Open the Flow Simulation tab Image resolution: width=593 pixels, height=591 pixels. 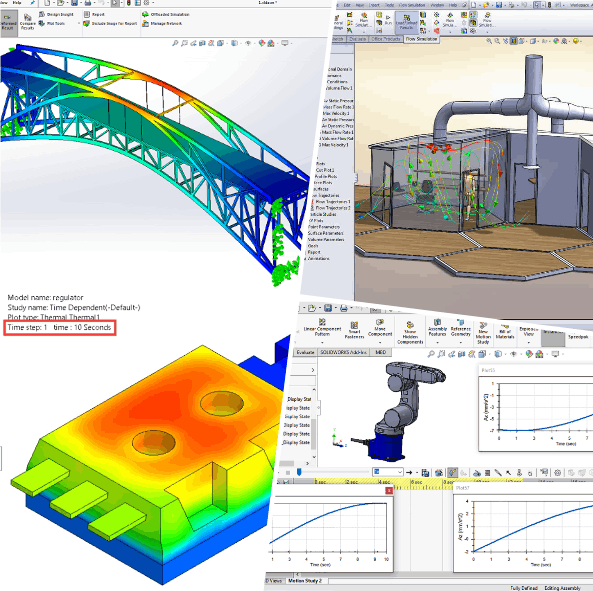coord(422,39)
